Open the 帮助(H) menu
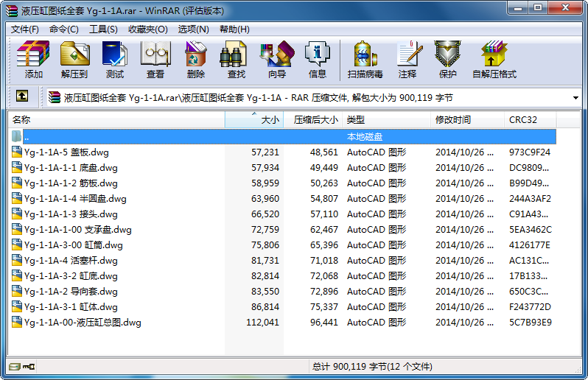This screenshot has width=588, height=380. (x=234, y=29)
